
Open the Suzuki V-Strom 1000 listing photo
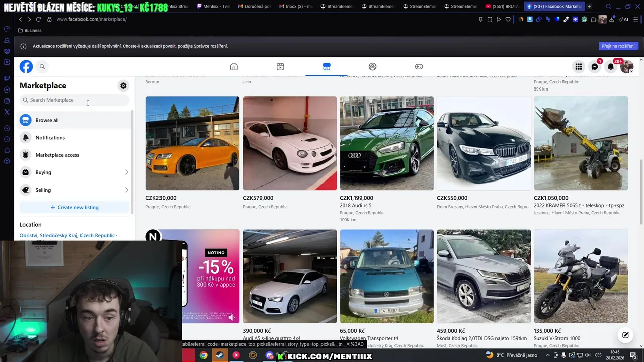(581, 277)
